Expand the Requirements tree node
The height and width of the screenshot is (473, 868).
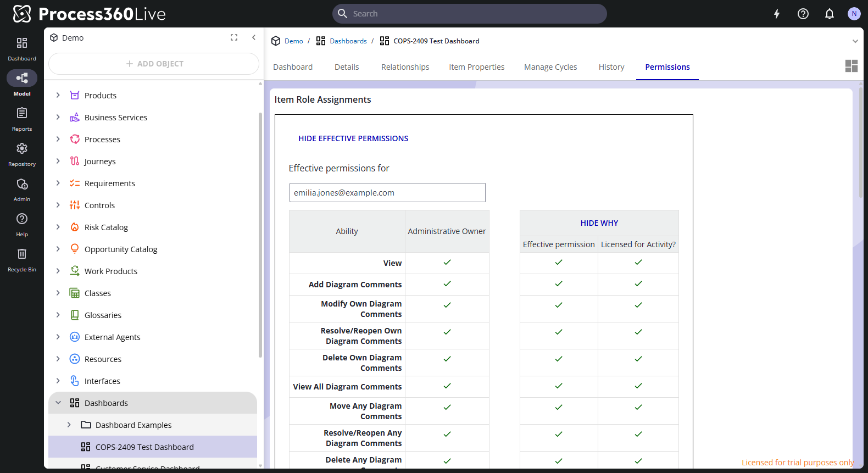pos(58,183)
